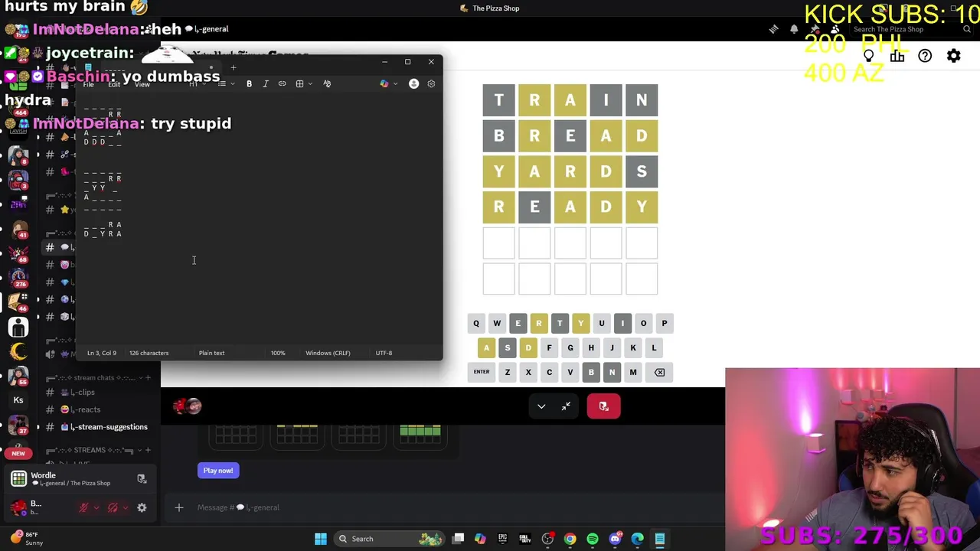
Task: Toggle Discord microphone mute
Action: click(84, 507)
